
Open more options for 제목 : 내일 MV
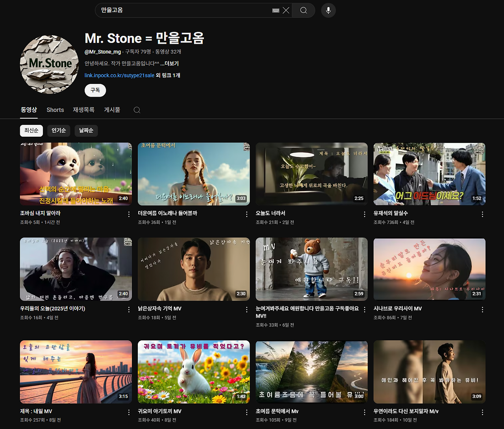(x=129, y=412)
